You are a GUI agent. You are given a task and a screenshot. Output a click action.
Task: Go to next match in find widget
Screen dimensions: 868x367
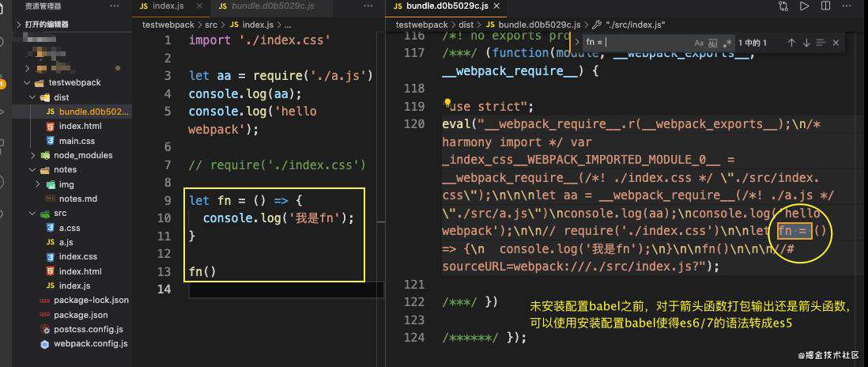point(806,43)
